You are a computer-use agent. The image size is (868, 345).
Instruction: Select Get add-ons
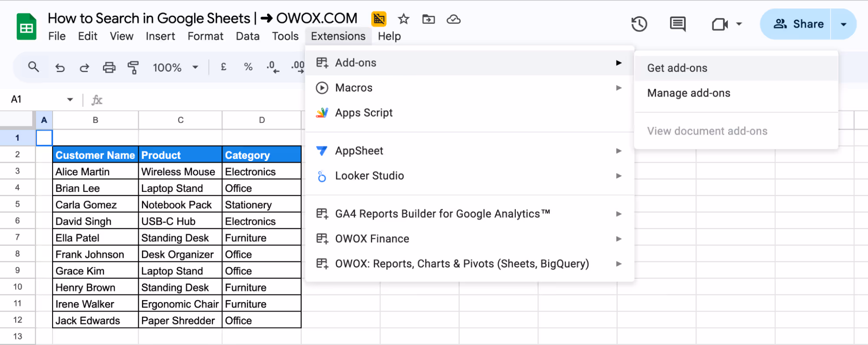736,68
